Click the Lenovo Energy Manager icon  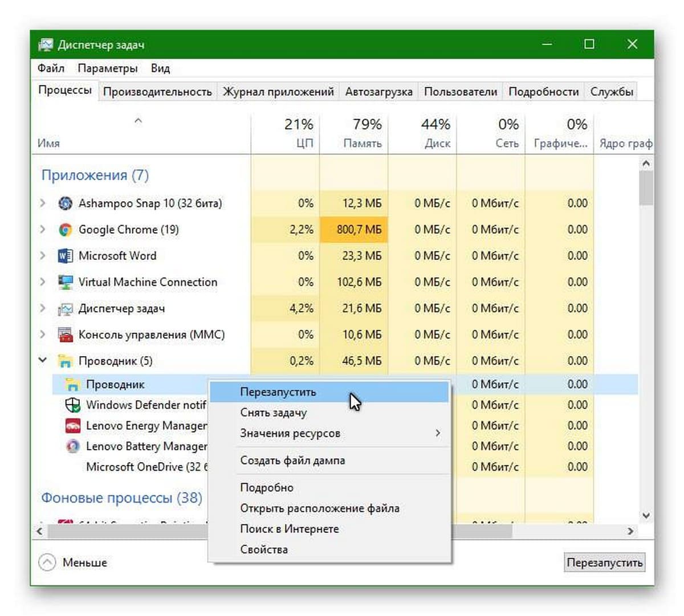73,426
